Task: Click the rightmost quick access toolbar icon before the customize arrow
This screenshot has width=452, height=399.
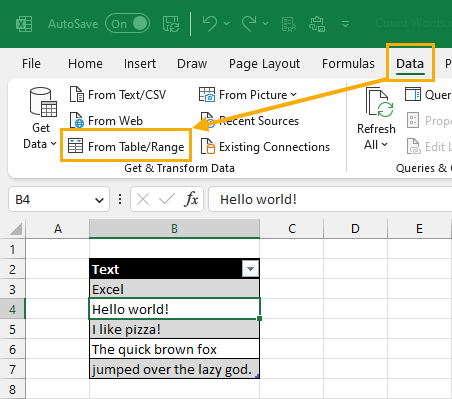Action: coord(317,24)
